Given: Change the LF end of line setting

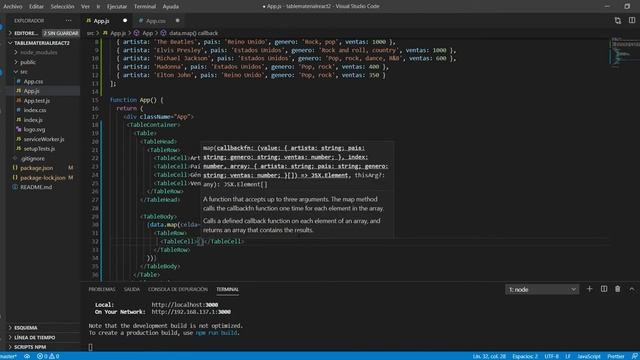Looking at the screenshot, I should tap(568, 356).
